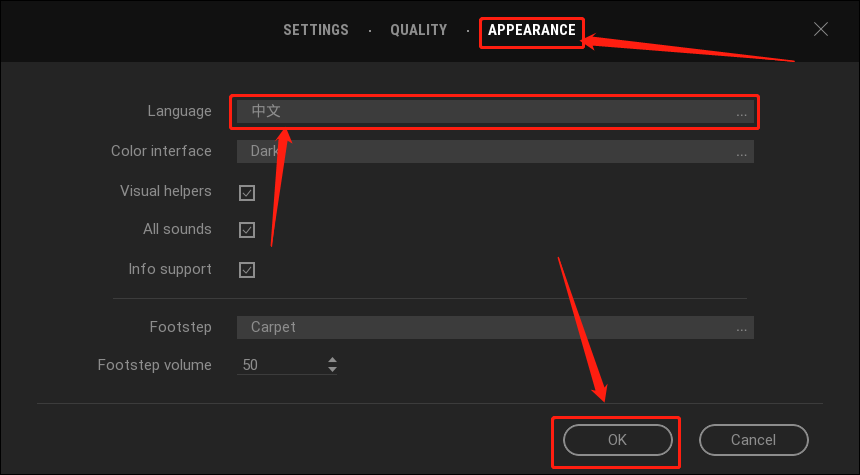Open the Footstep dropdown showing Carpet

click(x=495, y=327)
